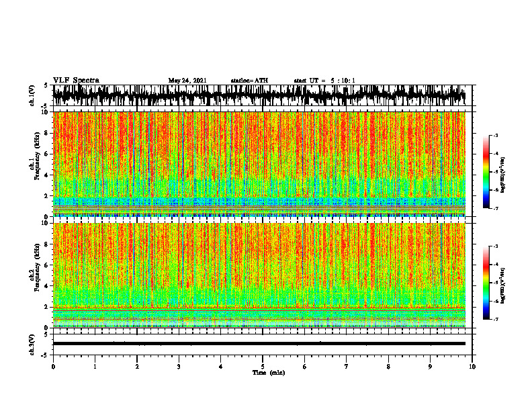Click the '2' kHz tick on ch.2 axis

point(47,307)
